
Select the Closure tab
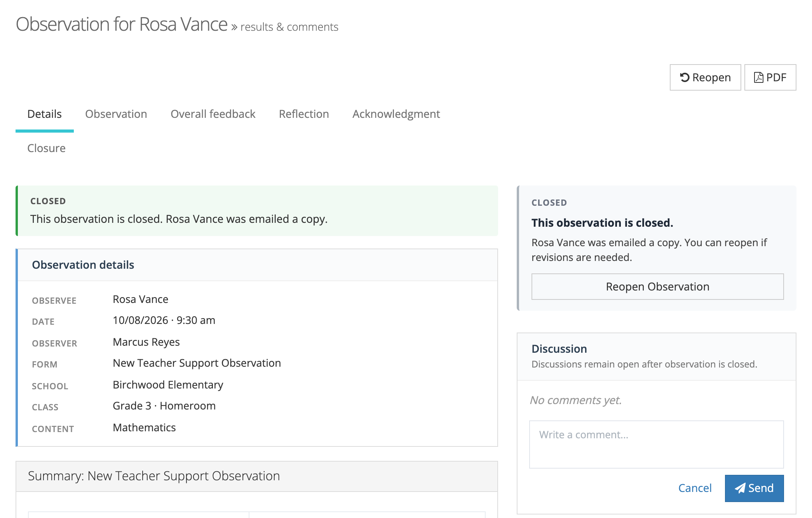(x=46, y=148)
